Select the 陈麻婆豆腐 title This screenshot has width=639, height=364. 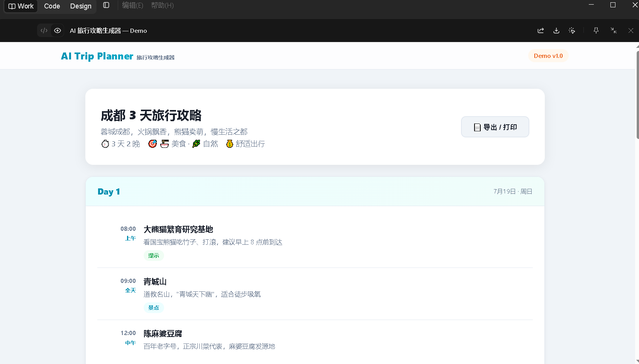pos(163,334)
